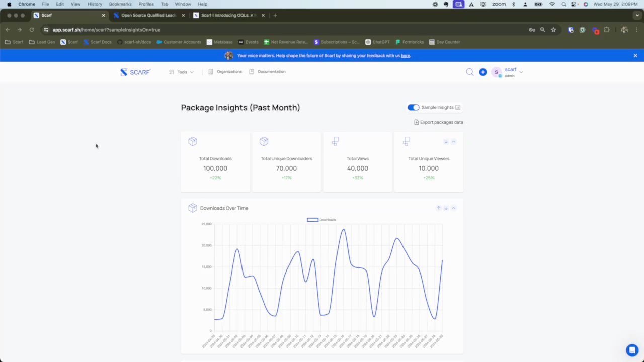The height and width of the screenshot is (362, 644).
Task: Click the 70,000 unique downloaders value
Action: click(286, 168)
